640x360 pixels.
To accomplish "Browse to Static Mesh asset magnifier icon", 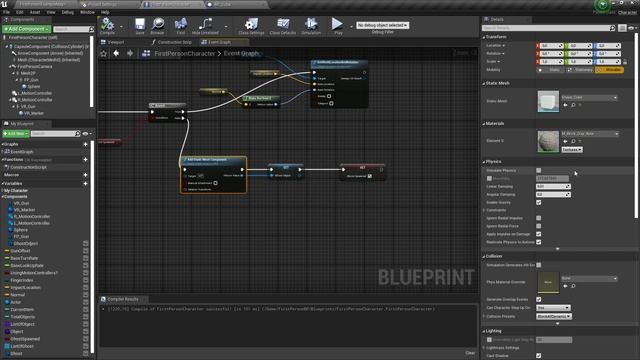I will [573, 105].
